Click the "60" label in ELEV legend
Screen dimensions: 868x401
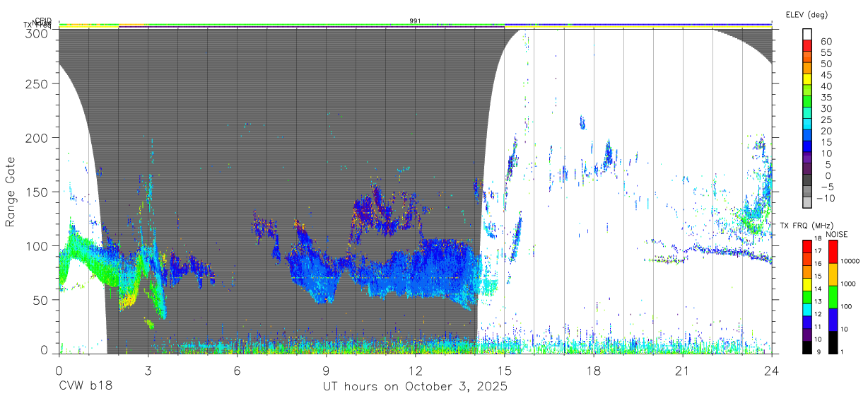pos(825,42)
